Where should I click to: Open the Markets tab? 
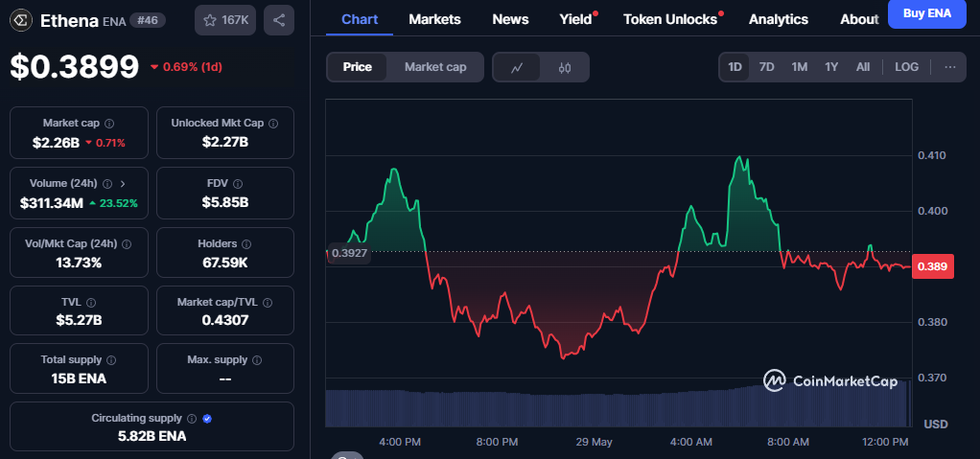tap(434, 19)
